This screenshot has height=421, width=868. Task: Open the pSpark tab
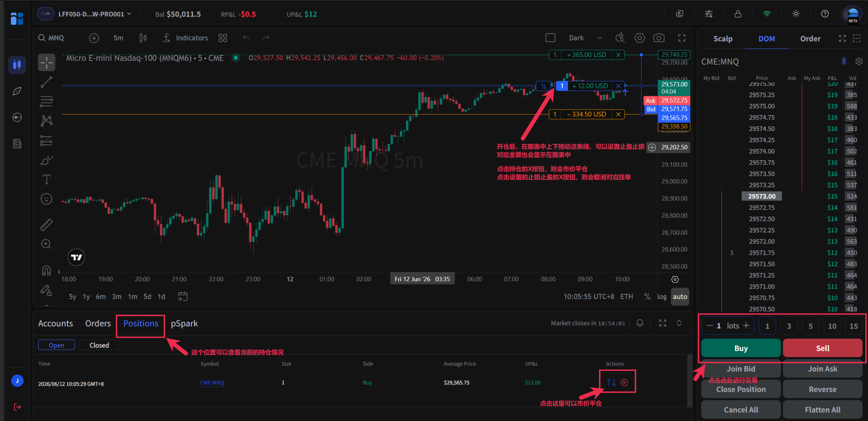pos(184,323)
